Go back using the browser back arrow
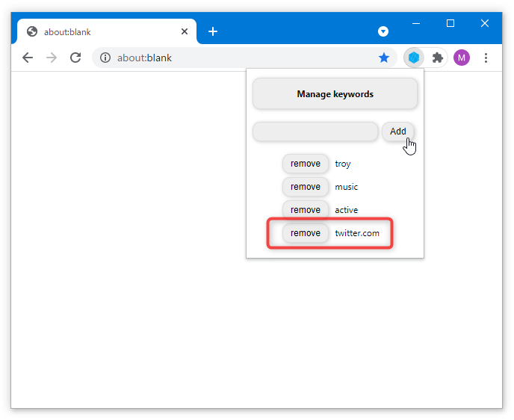514x420 pixels. (28, 58)
